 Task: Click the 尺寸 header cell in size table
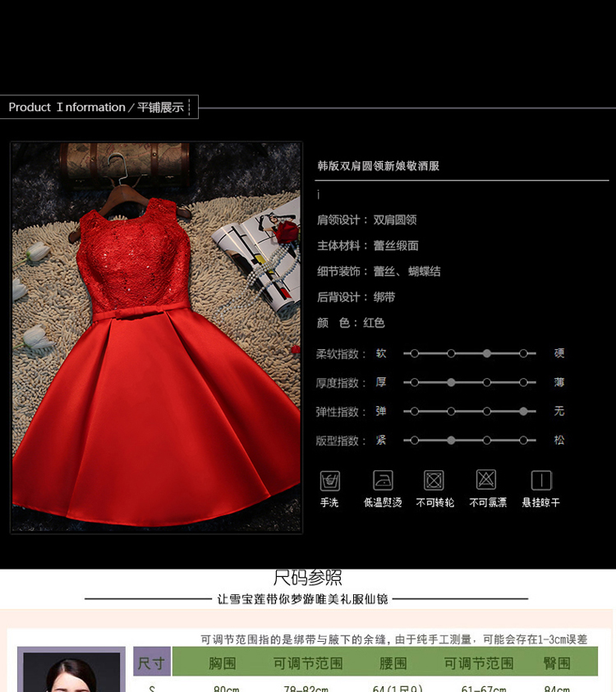(152, 662)
